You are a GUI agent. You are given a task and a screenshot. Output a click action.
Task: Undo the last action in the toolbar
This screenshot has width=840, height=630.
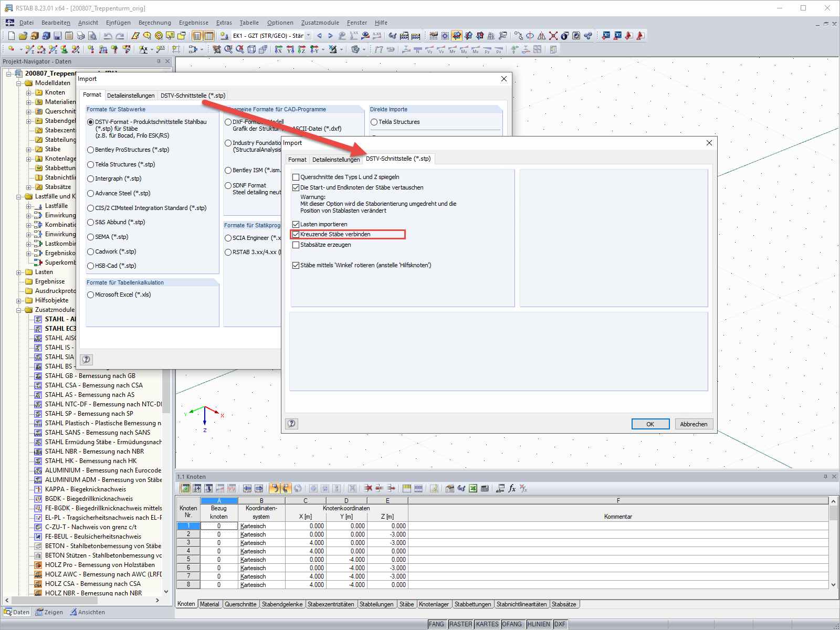108,36
